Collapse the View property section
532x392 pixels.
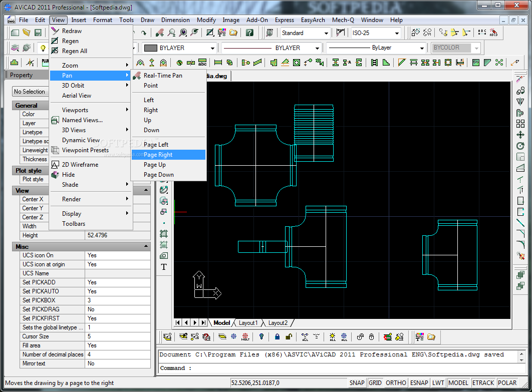[x=146, y=190]
